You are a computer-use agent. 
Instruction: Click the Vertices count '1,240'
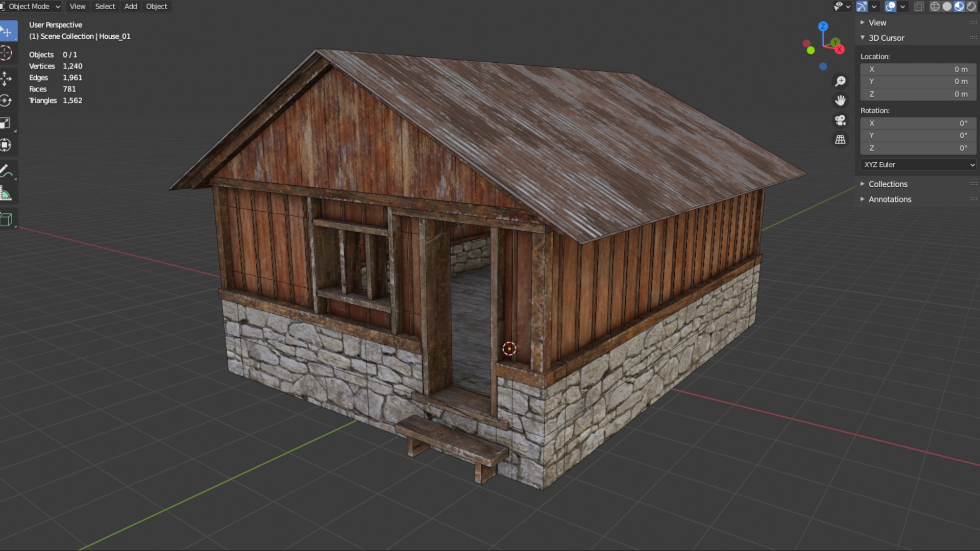tap(72, 66)
